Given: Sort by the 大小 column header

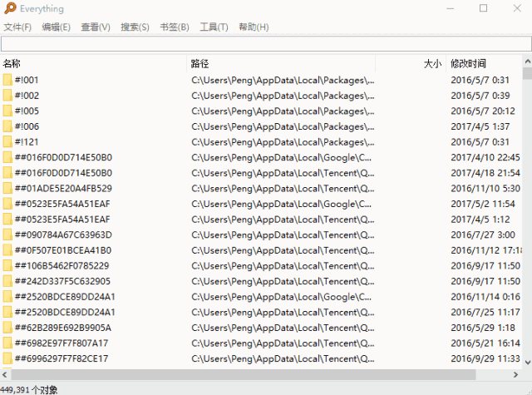Looking at the screenshot, I should coord(411,63).
